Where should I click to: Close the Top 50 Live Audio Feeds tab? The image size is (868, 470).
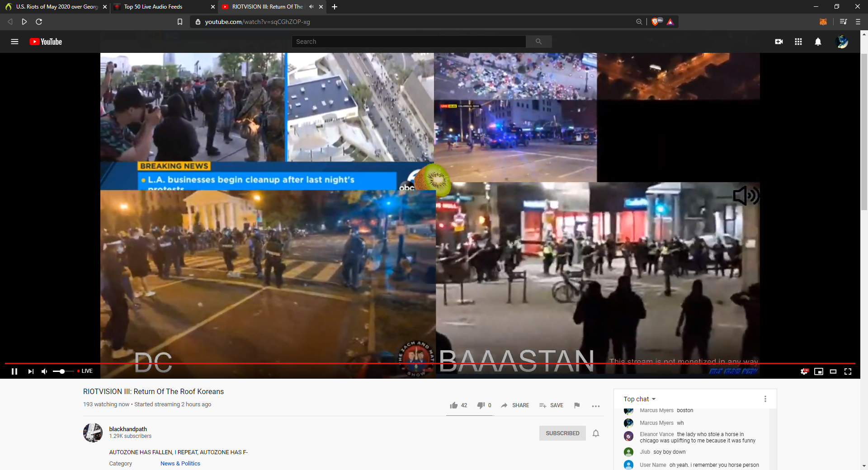[x=213, y=7]
